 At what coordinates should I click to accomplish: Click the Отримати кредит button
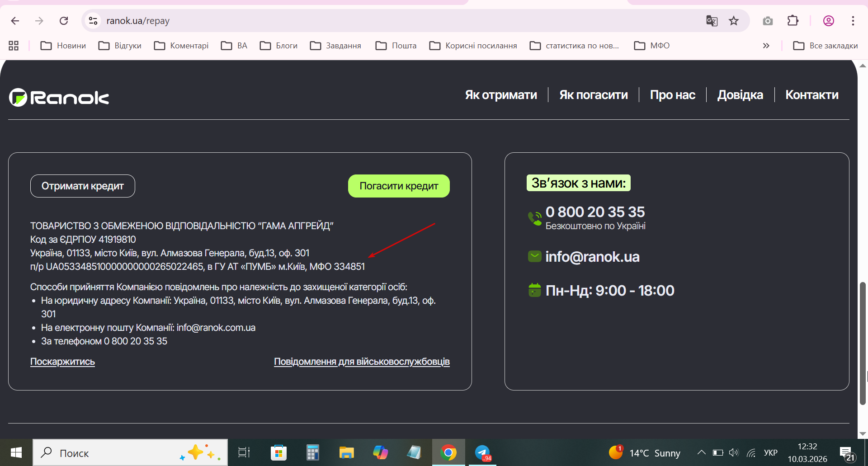83,186
